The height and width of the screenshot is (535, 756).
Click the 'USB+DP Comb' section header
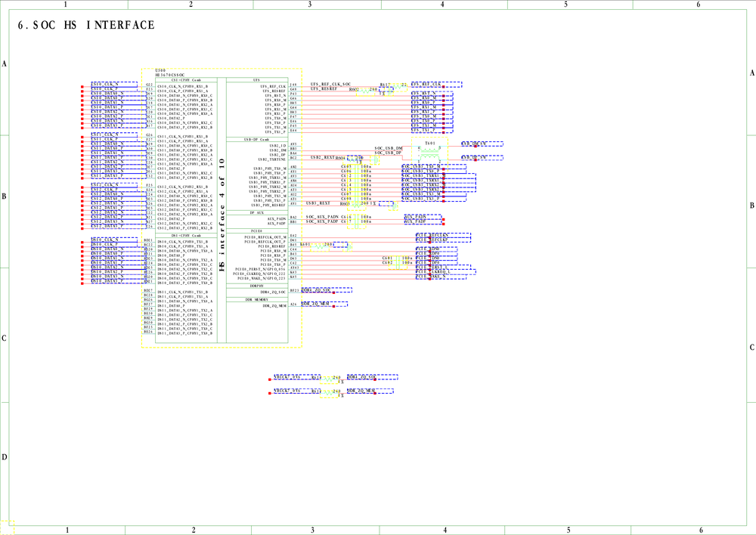pyautogui.click(x=256, y=139)
